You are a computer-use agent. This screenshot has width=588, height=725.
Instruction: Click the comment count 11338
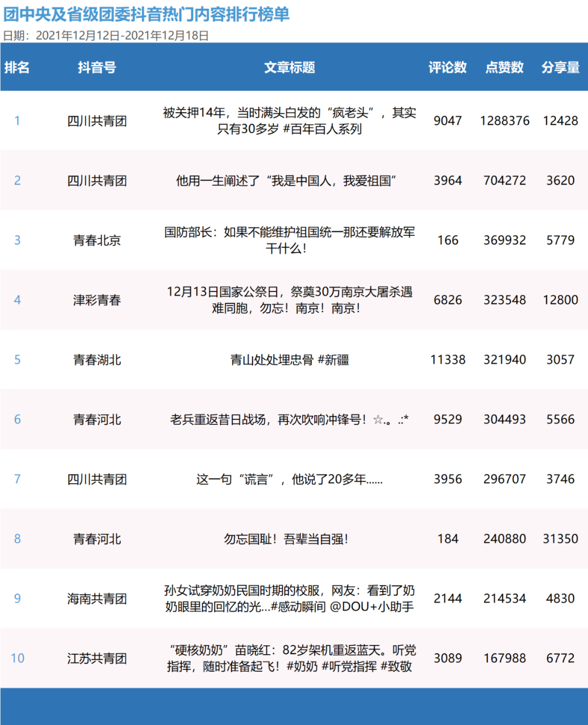point(448,360)
